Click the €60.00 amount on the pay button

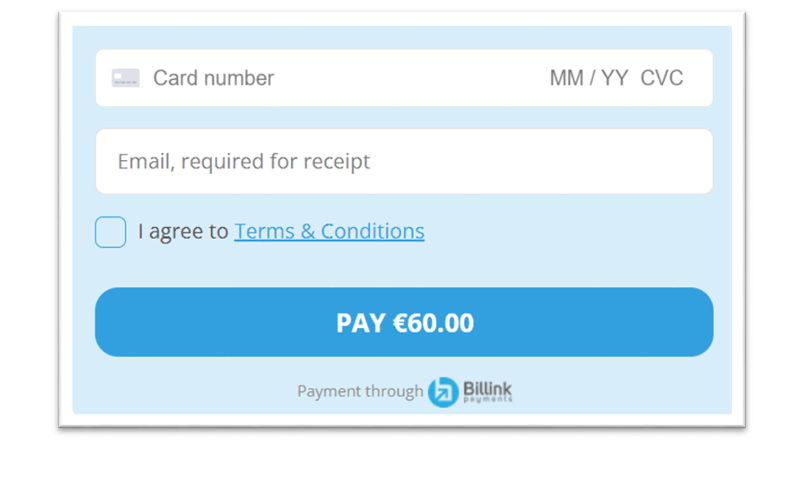(x=433, y=323)
